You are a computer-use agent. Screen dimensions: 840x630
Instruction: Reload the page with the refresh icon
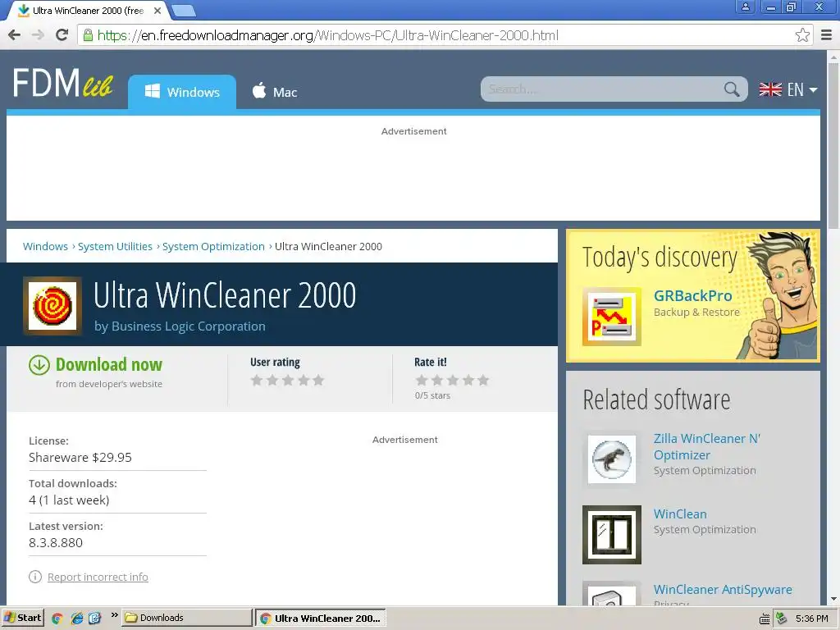point(62,34)
